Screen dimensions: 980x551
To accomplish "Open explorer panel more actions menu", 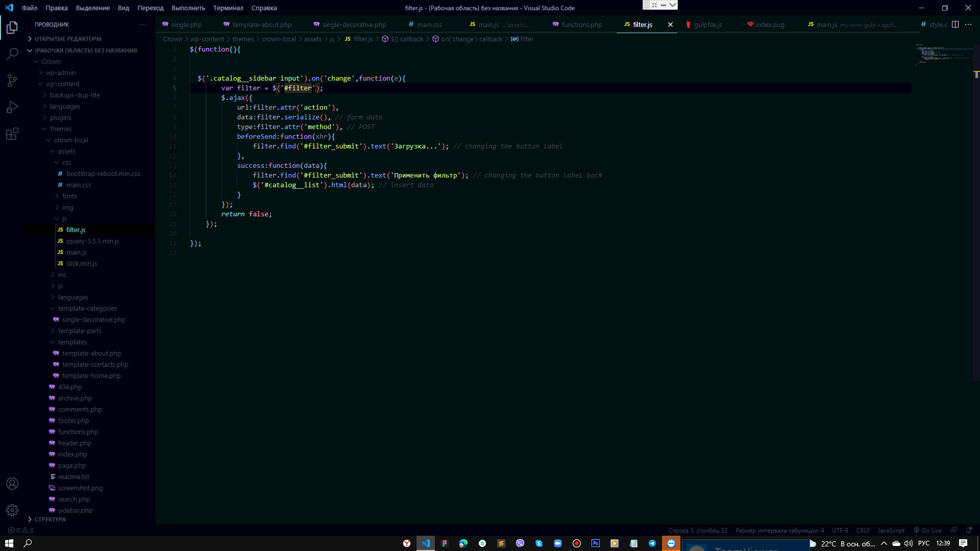I will click(x=143, y=24).
